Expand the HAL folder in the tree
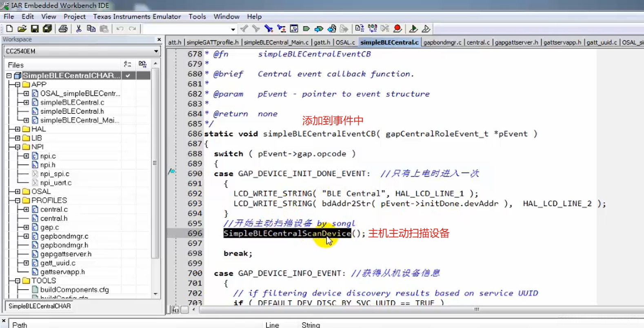 [18, 129]
